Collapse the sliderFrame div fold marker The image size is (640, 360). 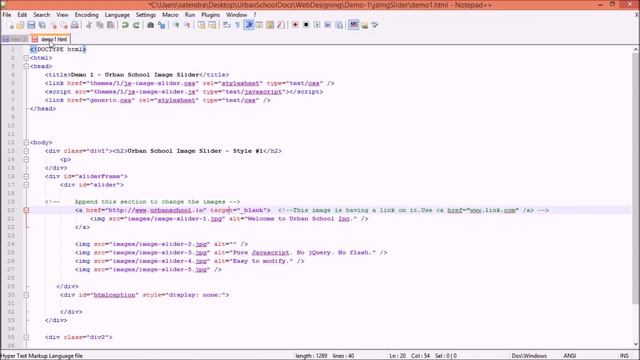(26, 176)
